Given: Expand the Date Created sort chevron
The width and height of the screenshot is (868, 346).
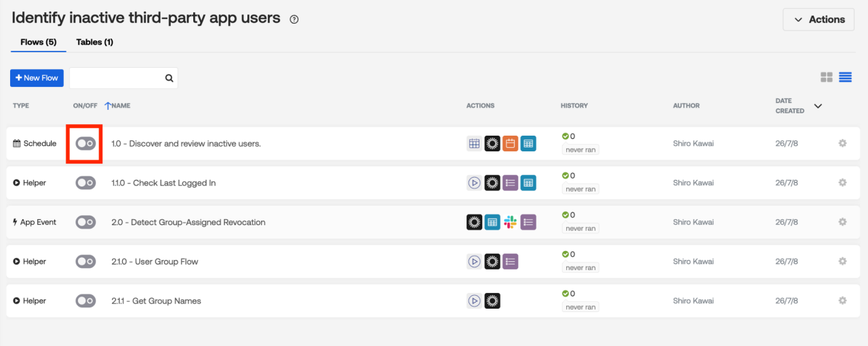Looking at the screenshot, I should pos(818,106).
